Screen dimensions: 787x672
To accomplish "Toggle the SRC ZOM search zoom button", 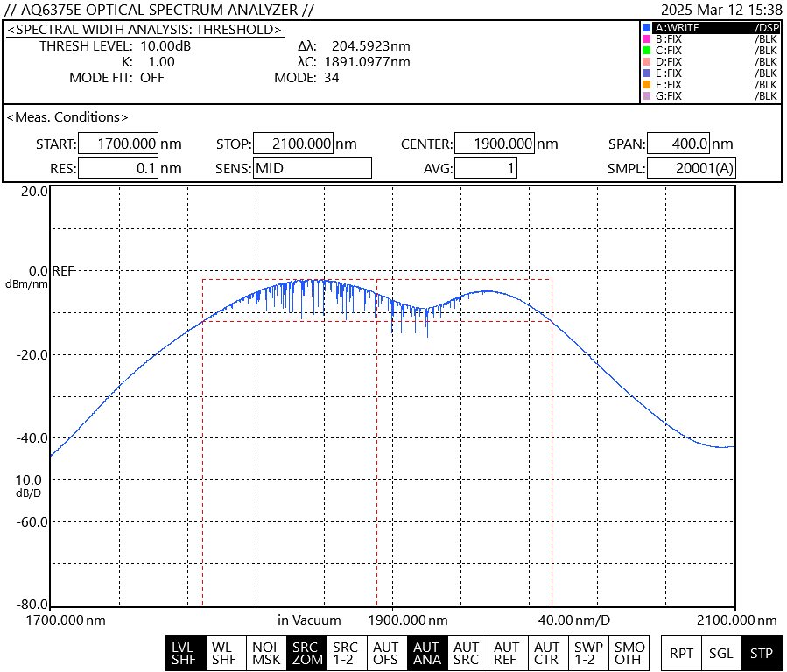I will [306, 654].
